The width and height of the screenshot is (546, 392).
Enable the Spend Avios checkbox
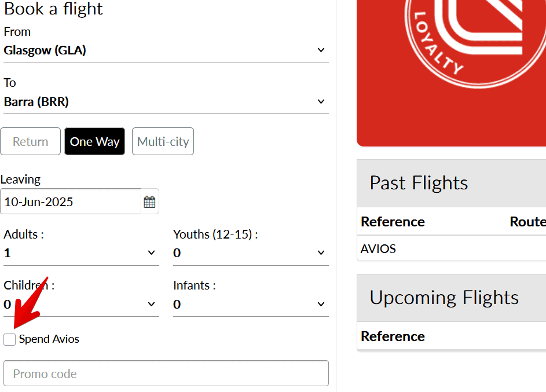(9, 339)
